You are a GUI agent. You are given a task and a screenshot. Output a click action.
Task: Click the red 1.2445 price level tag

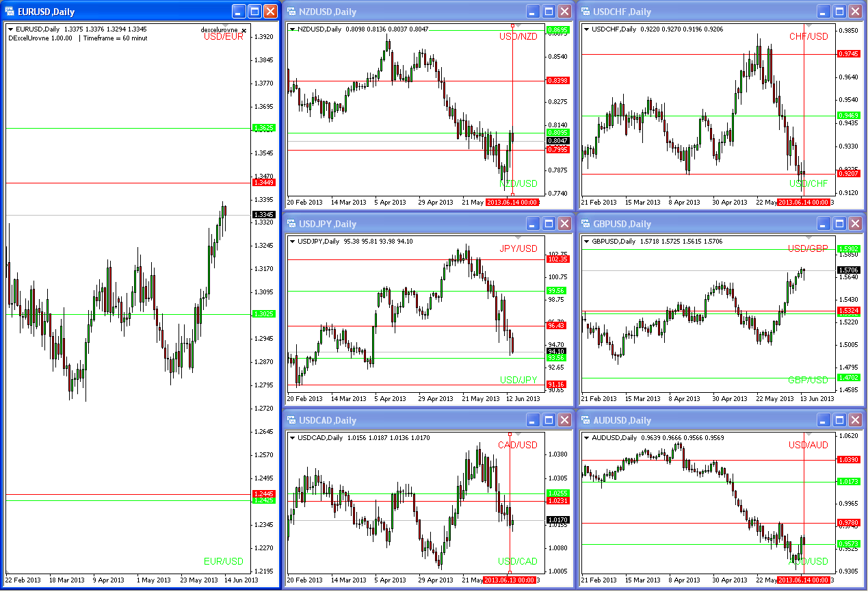pyautogui.click(x=263, y=494)
